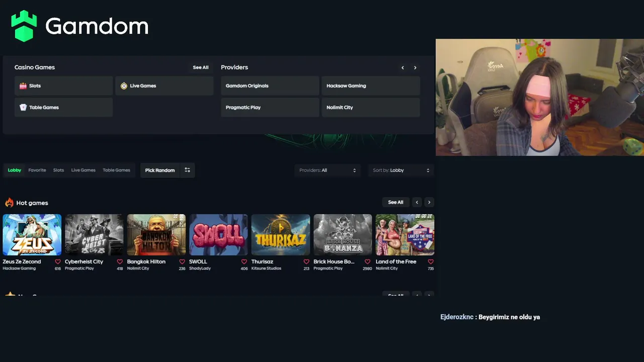Viewport: 644px width, 362px height.
Task: Favorite Land of the Free heart
Action: [x=431, y=262]
